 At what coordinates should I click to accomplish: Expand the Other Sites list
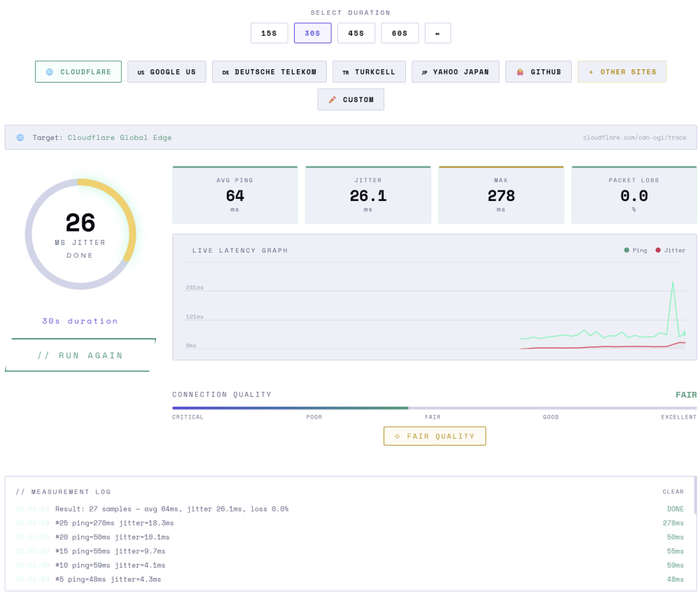622,72
